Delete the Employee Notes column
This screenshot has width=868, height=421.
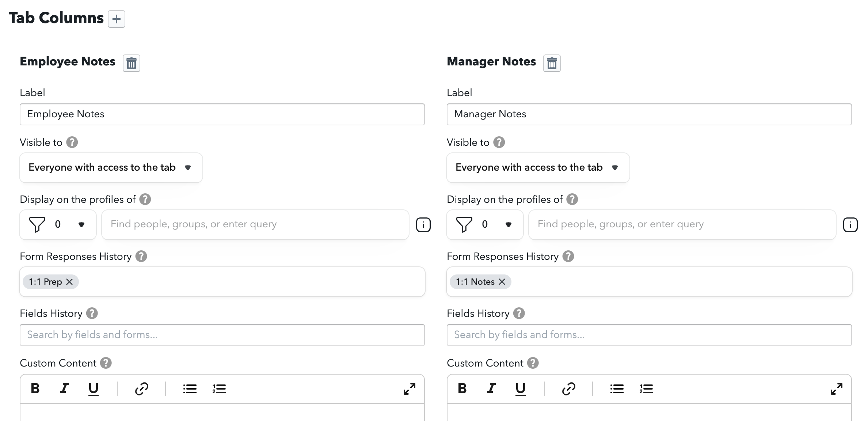coord(132,63)
